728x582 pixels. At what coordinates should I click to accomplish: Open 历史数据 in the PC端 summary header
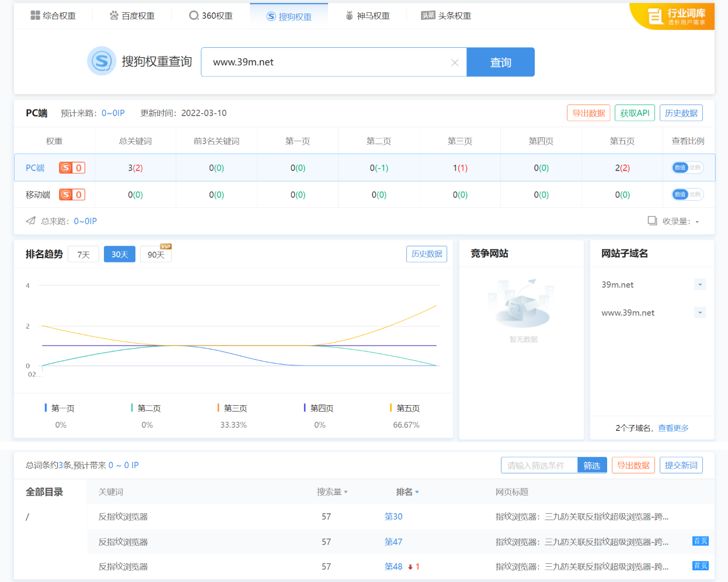point(681,113)
